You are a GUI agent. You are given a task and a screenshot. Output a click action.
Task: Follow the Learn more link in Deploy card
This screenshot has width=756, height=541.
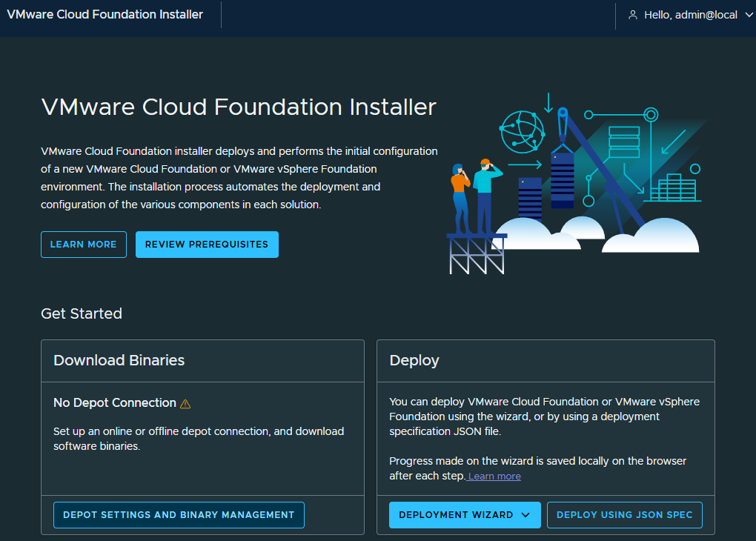tap(494, 477)
